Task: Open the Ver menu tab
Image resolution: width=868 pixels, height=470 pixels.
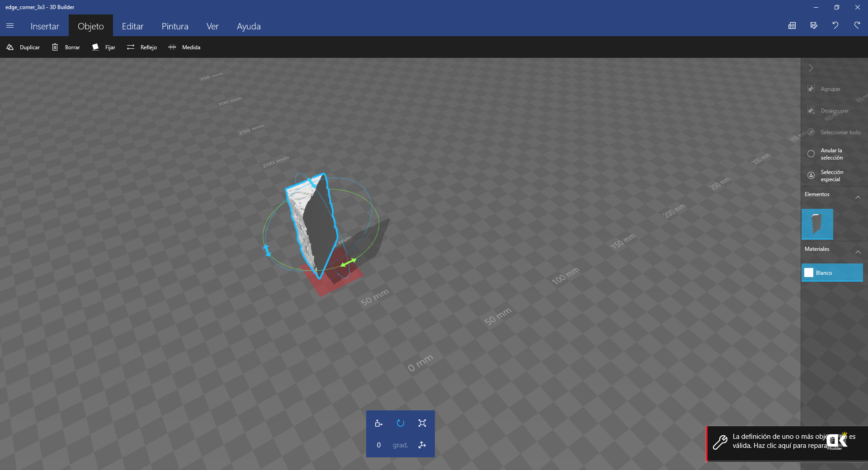Action: tap(212, 26)
